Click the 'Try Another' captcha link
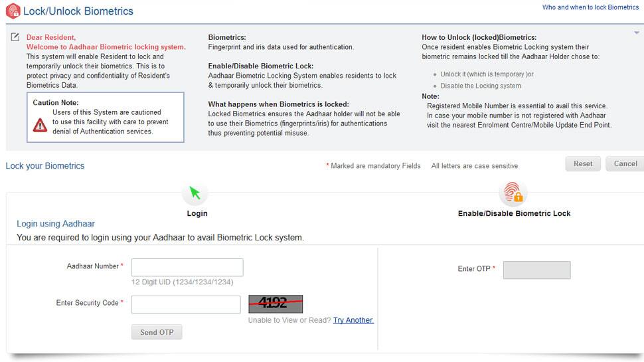The height and width of the screenshot is (362, 644). pos(353,320)
